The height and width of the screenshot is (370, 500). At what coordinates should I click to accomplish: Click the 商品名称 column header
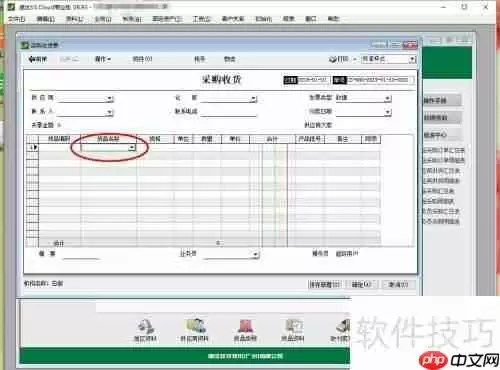(108, 139)
